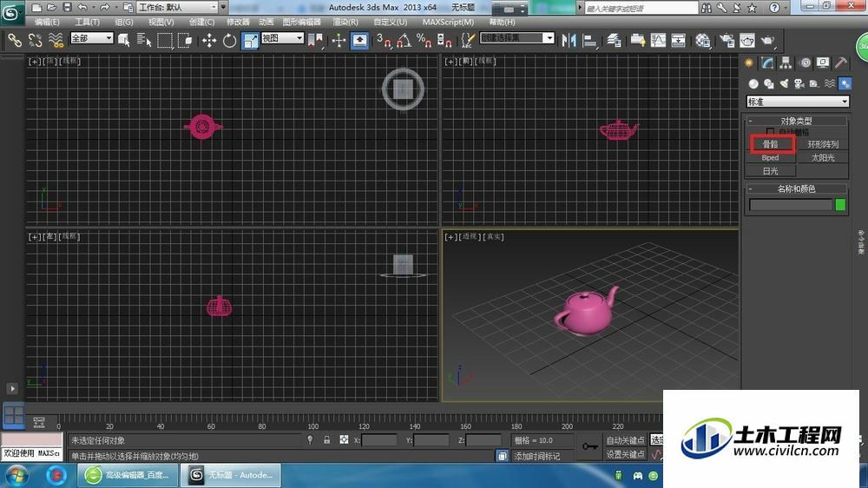Toggle the Graphite Modeling Tools ribbon

[x=638, y=40]
